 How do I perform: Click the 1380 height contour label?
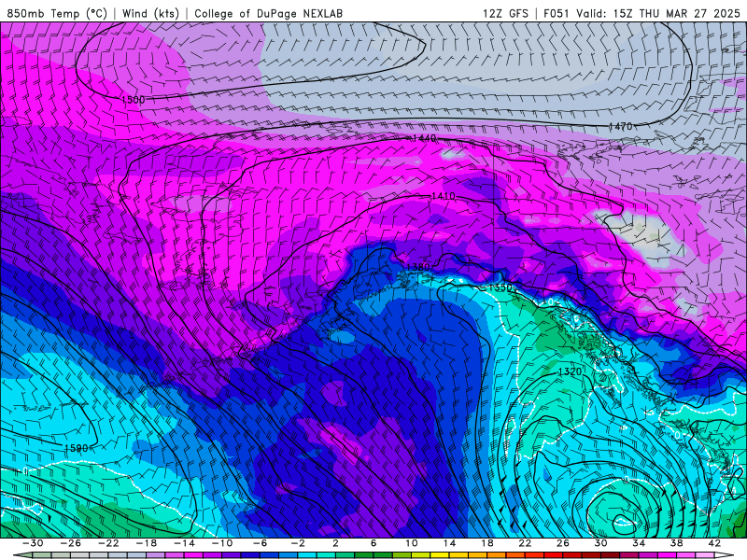tap(418, 267)
